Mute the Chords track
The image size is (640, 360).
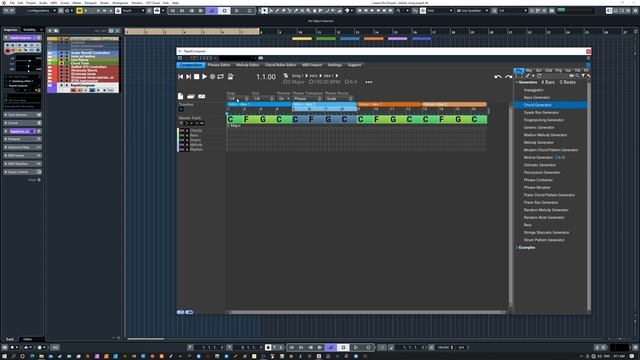182,131
